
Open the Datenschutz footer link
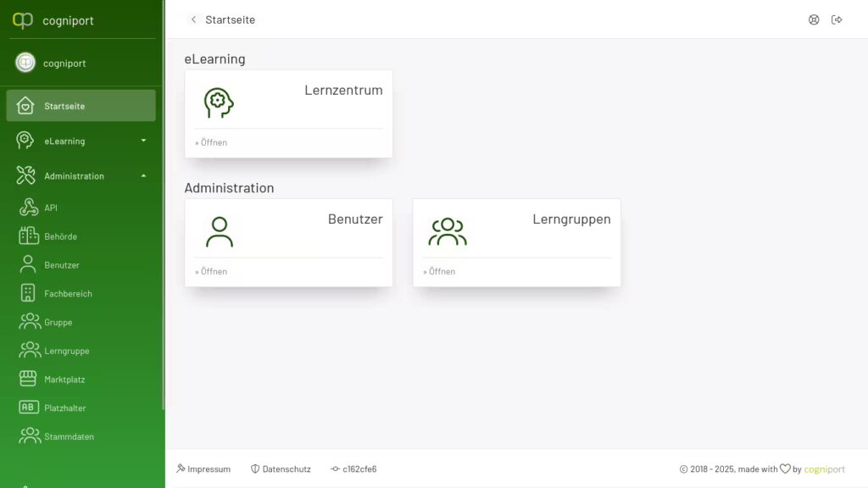pos(281,469)
